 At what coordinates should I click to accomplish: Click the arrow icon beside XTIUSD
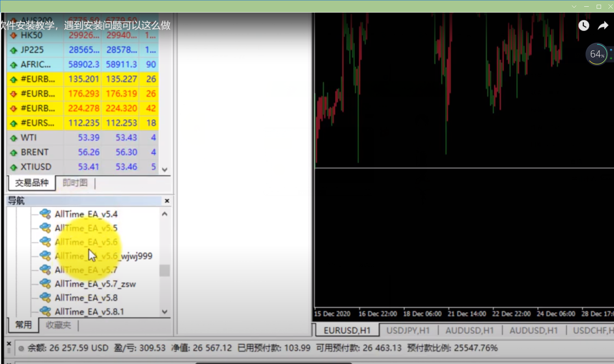click(x=14, y=167)
